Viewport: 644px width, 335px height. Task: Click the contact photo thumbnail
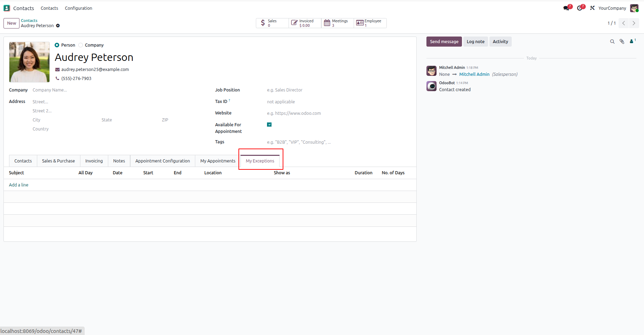click(29, 62)
